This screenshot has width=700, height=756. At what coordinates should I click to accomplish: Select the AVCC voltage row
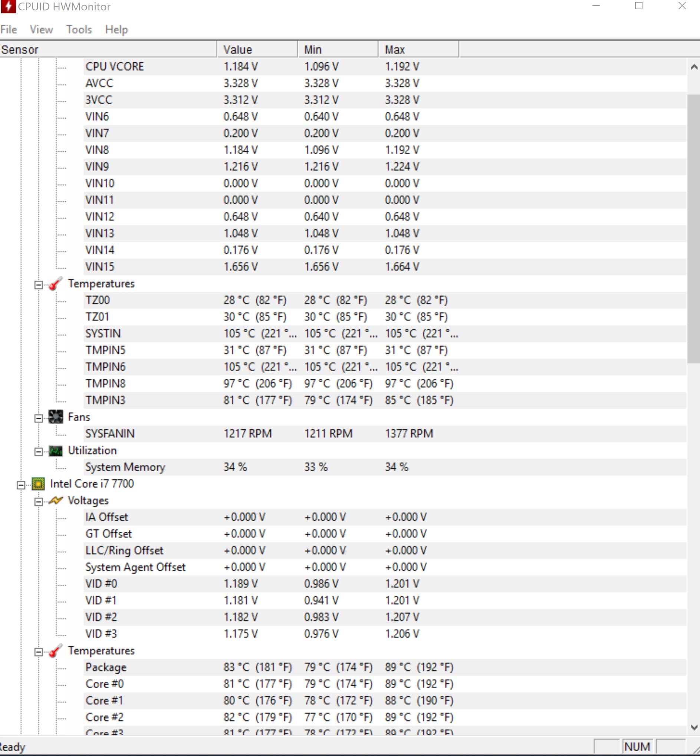[385, 83]
